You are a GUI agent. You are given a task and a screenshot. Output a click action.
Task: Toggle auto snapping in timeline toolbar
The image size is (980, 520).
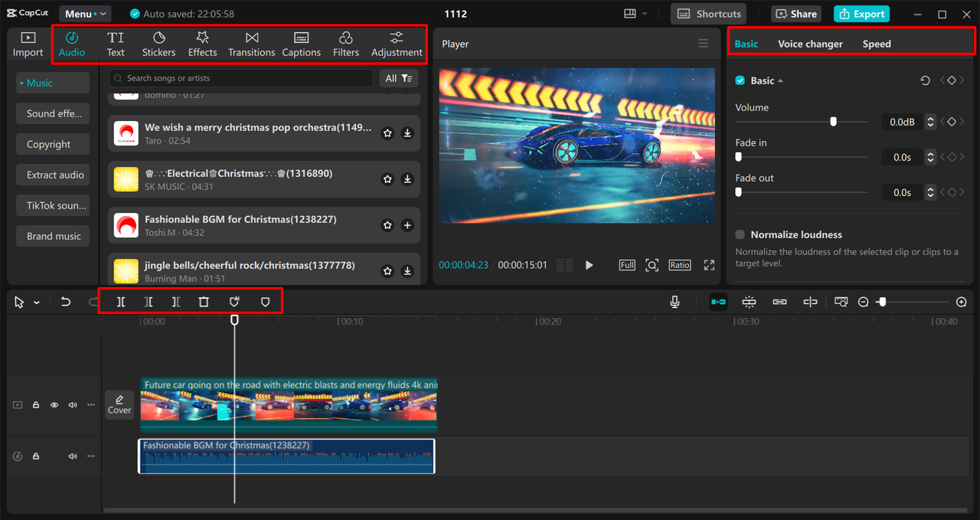pos(749,302)
